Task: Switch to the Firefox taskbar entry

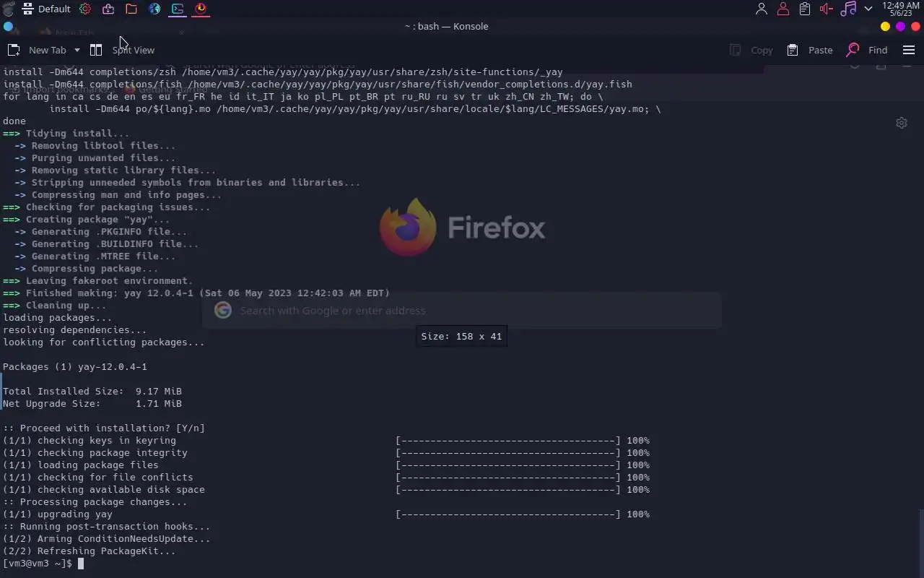Action: (x=201, y=9)
